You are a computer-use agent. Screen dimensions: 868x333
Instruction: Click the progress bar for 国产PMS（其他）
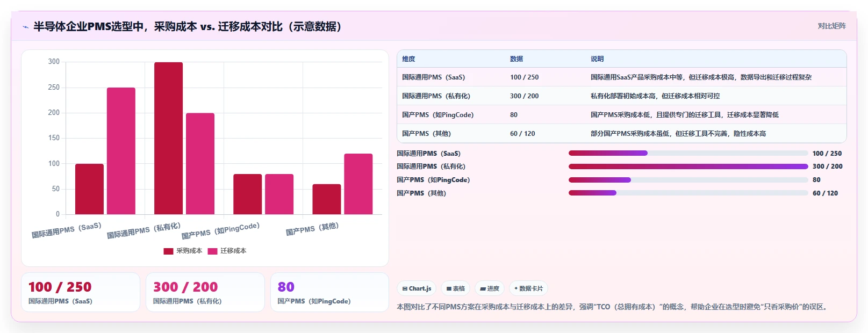(688, 193)
